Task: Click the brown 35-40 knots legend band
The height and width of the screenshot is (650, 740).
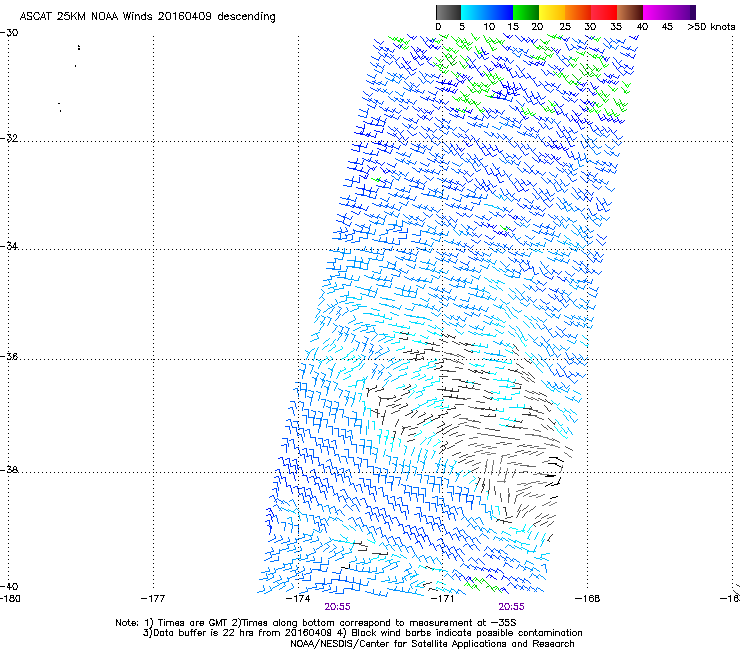Action: 630,12
